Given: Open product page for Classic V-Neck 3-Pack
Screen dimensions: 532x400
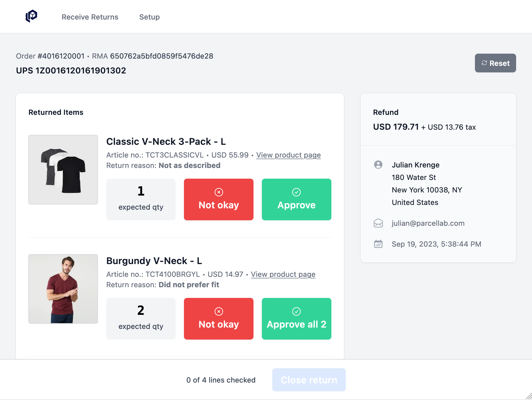Looking at the screenshot, I should coord(288,155).
